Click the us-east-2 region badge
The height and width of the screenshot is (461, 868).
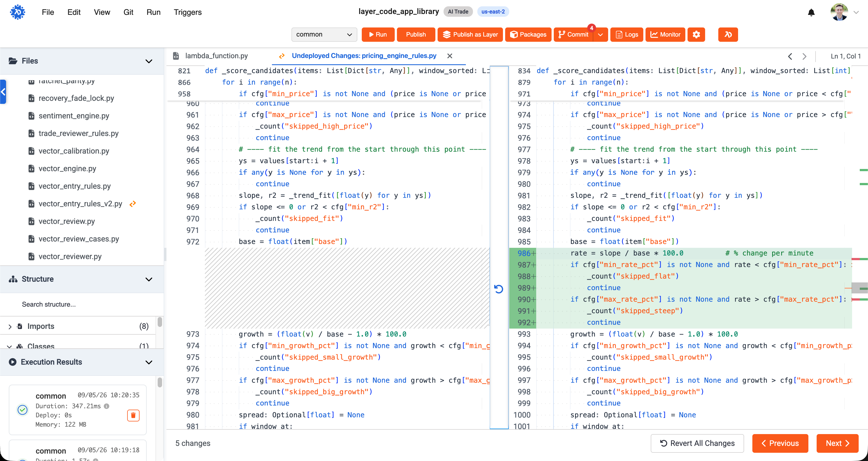[x=493, y=12]
